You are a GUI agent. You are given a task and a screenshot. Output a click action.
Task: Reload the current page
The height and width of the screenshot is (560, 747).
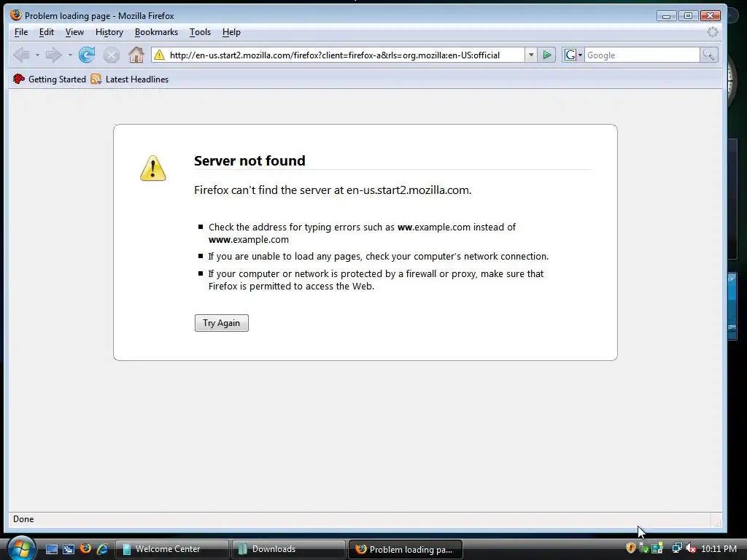[x=87, y=55]
